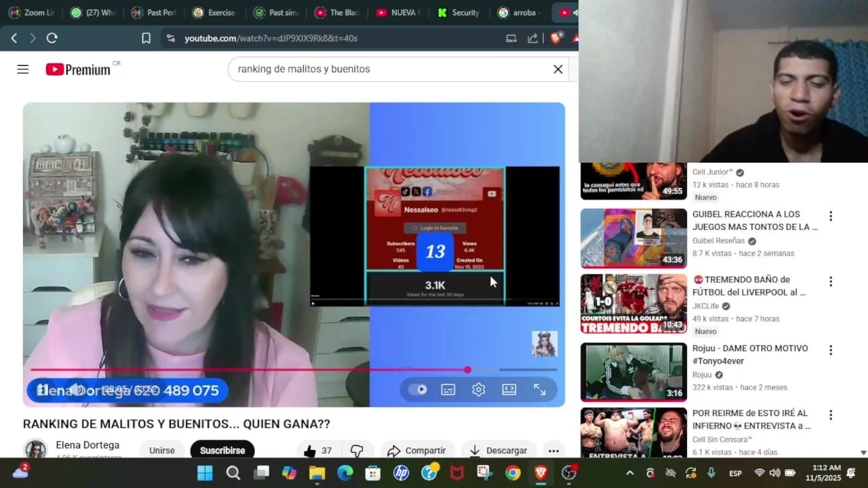
Task: Share this page via browser share icon
Action: pos(533,39)
